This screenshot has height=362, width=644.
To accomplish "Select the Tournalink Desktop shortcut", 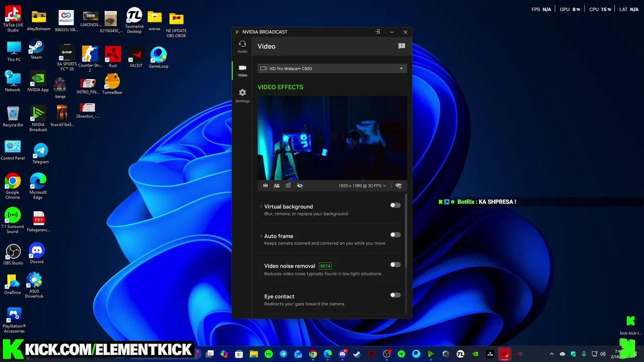I will click(x=134, y=21).
